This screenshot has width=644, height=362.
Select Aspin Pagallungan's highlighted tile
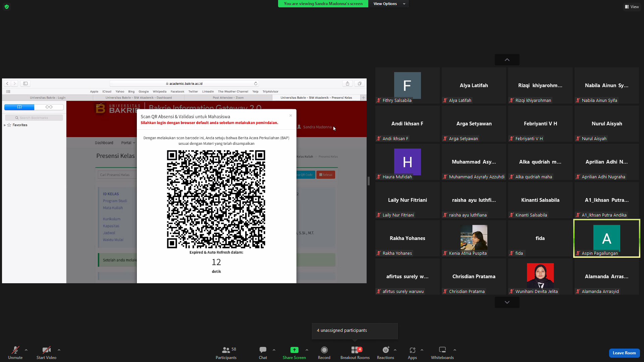click(607, 238)
